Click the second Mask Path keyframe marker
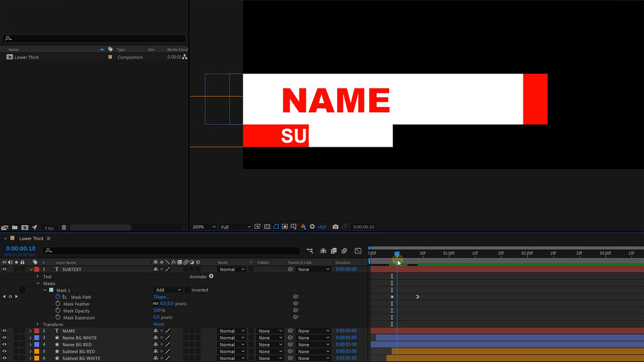644x362 pixels. [x=417, y=297]
